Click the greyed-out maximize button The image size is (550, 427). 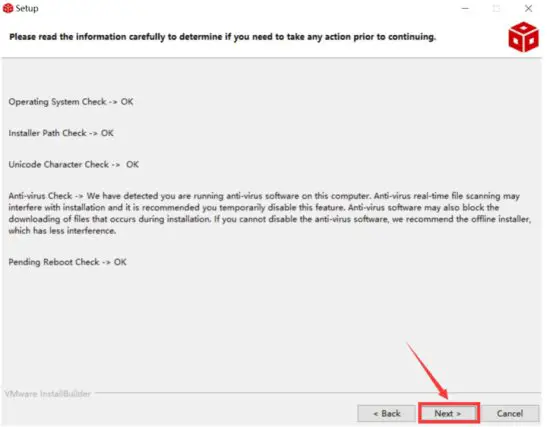[496, 8]
